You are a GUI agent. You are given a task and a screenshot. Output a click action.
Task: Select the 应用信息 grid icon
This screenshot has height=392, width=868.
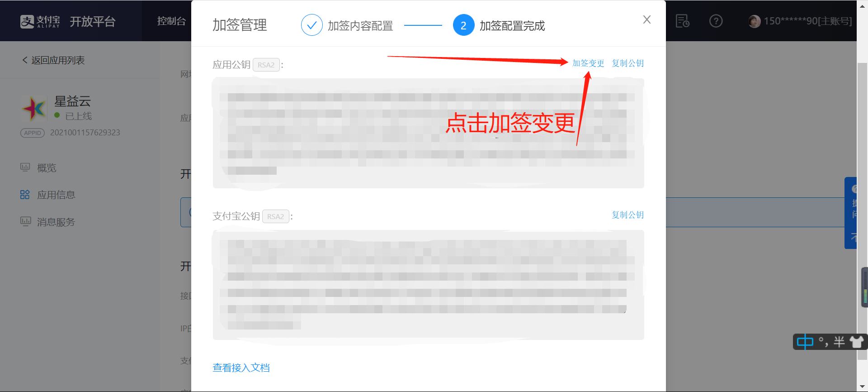click(25, 195)
